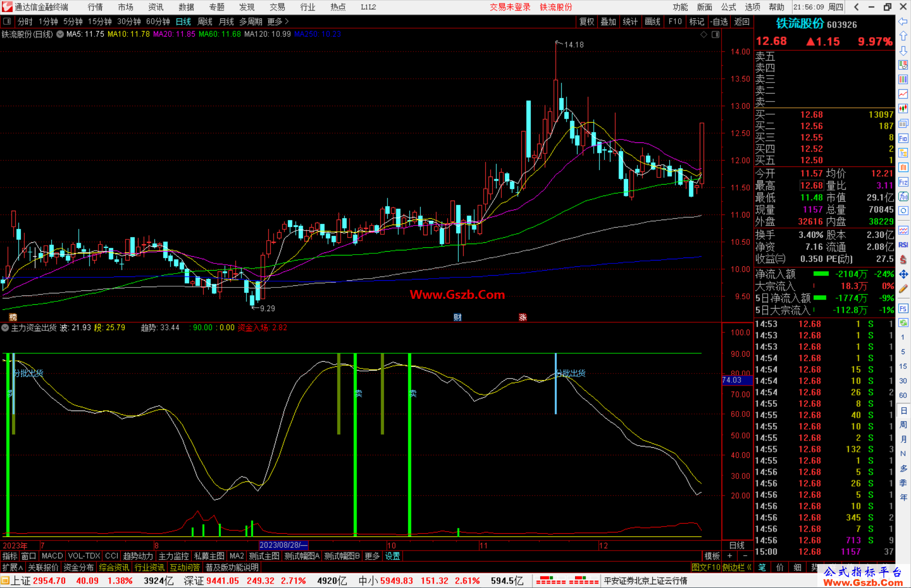Select the MACD indicator tab
Viewport: 911px width, 588px height.
click(52, 556)
